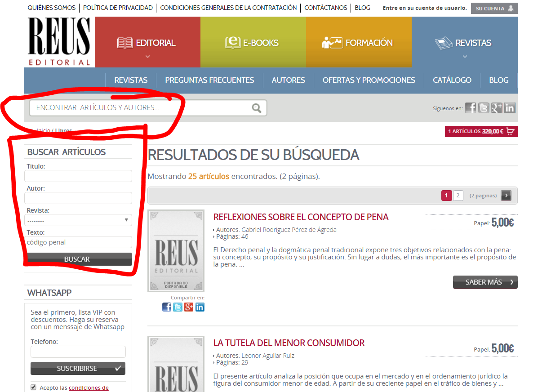Click Saber Más for Reflexiones article
551x392 pixels.
click(485, 282)
